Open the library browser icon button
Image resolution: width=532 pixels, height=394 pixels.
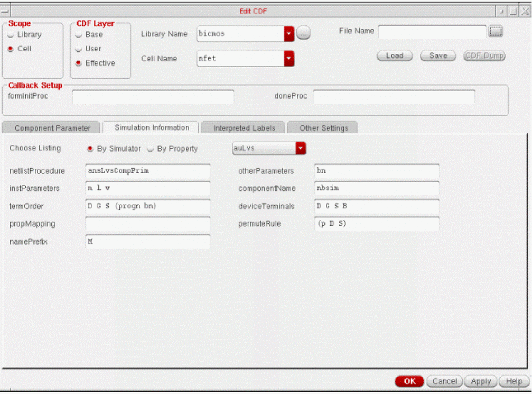(x=303, y=33)
